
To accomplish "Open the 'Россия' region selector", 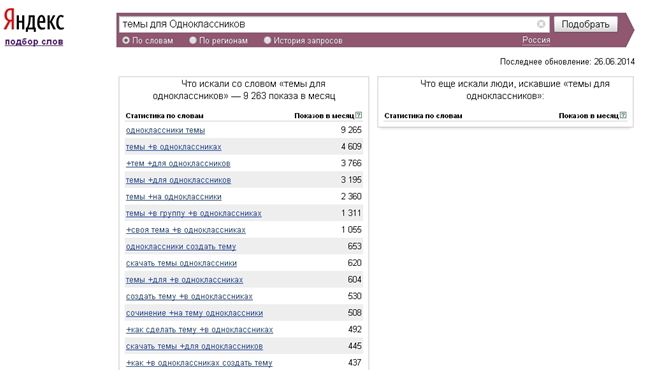I will pos(536,40).
